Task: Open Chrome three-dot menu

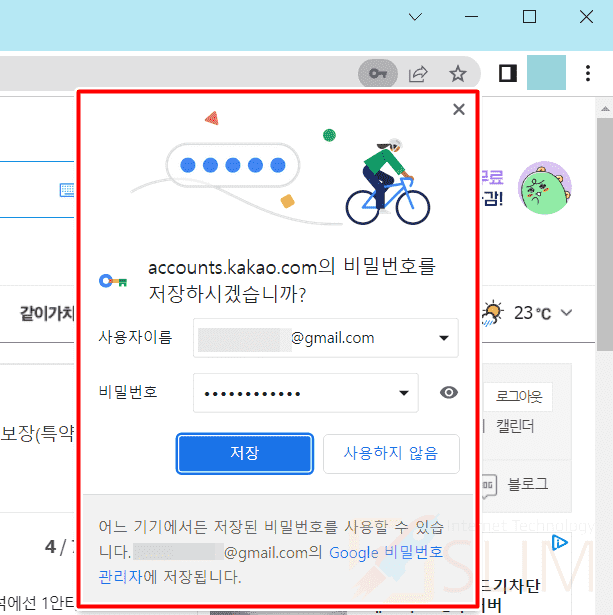Action: pyautogui.click(x=588, y=73)
